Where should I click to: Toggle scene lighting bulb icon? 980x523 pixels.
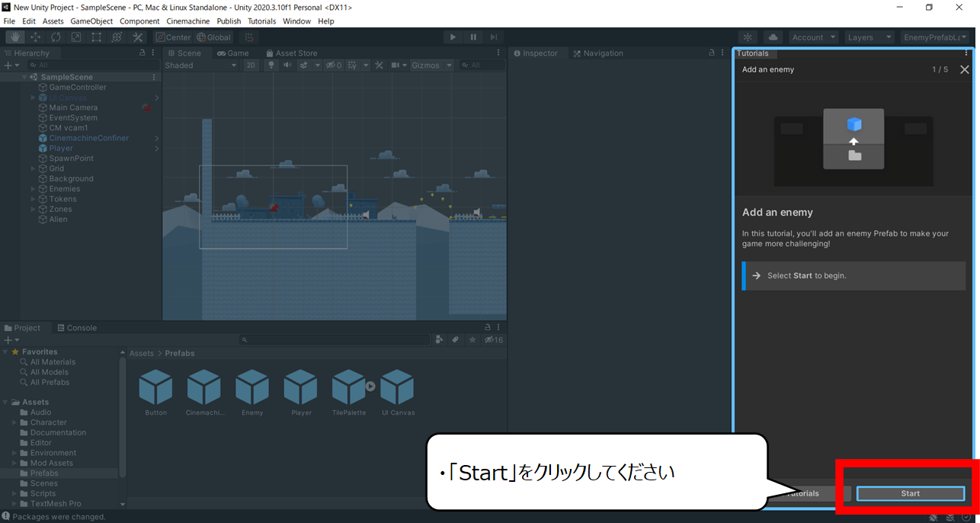coord(271,66)
